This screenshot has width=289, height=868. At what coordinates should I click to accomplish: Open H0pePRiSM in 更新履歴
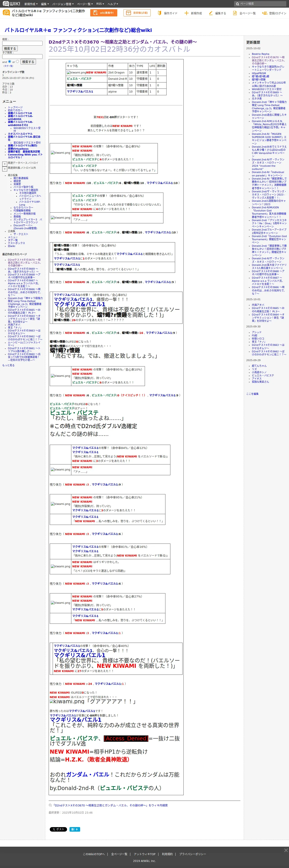tap(259, 73)
